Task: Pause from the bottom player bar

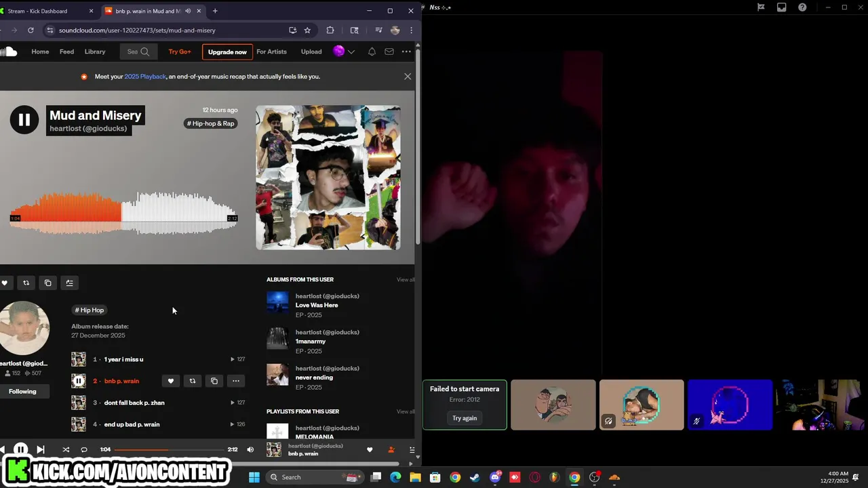Action: click(x=20, y=449)
